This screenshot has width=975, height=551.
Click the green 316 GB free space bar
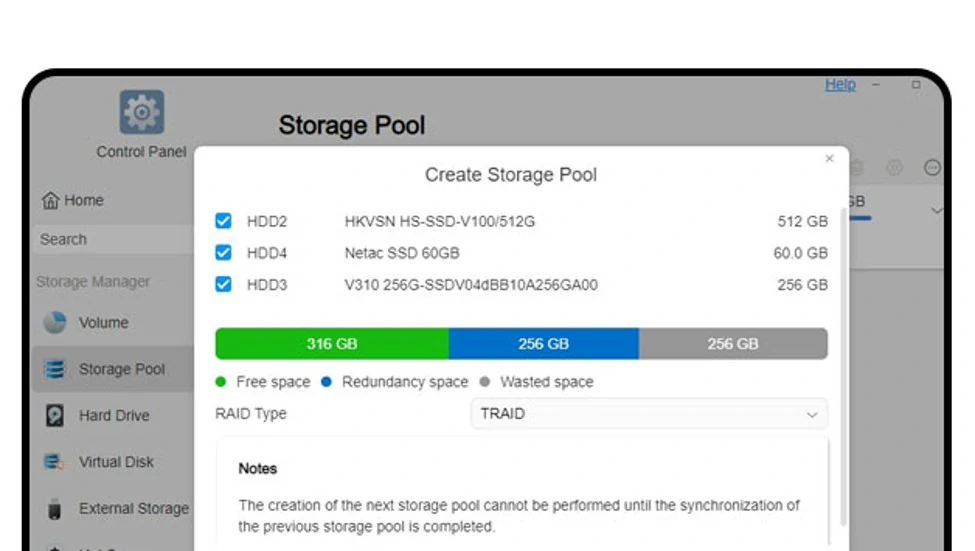(x=332, y=344)
